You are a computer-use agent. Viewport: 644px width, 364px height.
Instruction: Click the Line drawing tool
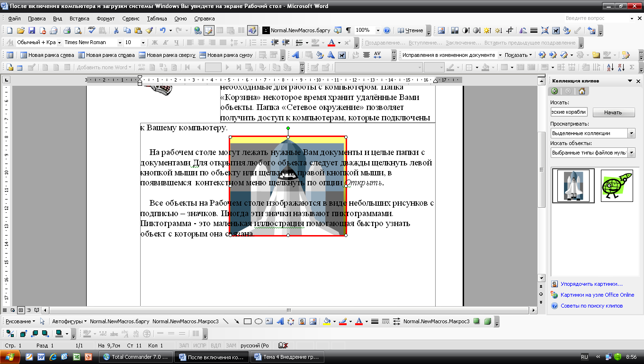tap(225, 321)
